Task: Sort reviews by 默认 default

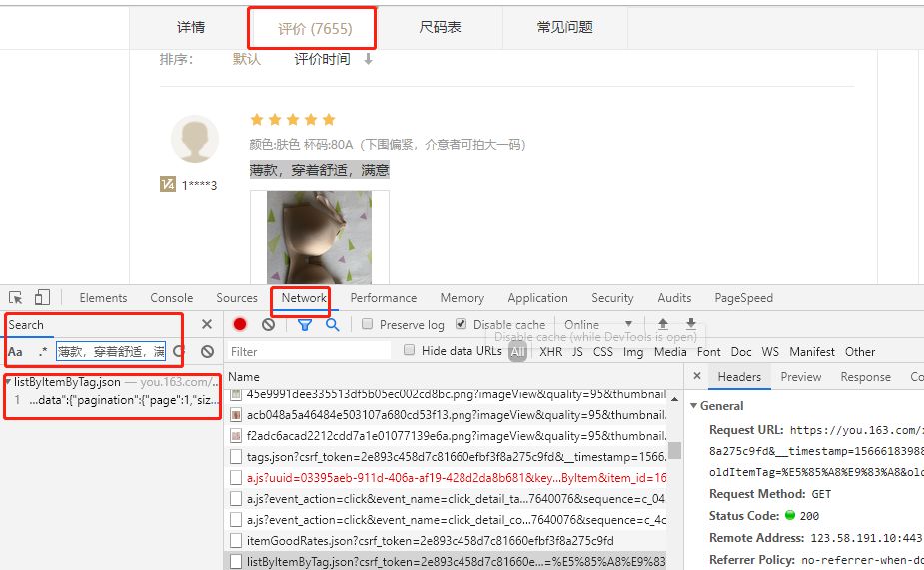Action: click(x=247, y=59)
